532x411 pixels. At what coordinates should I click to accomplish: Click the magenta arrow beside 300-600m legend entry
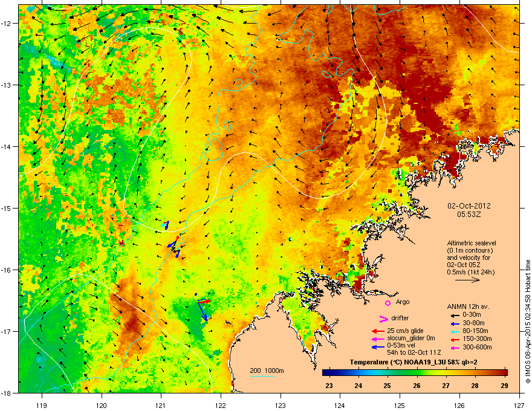pos(455,348)
